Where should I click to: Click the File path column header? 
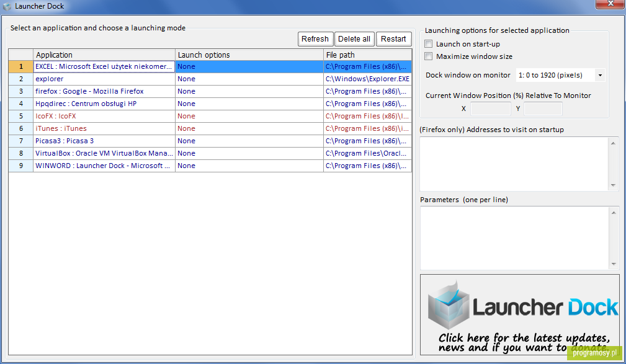[x=367, y=55]
